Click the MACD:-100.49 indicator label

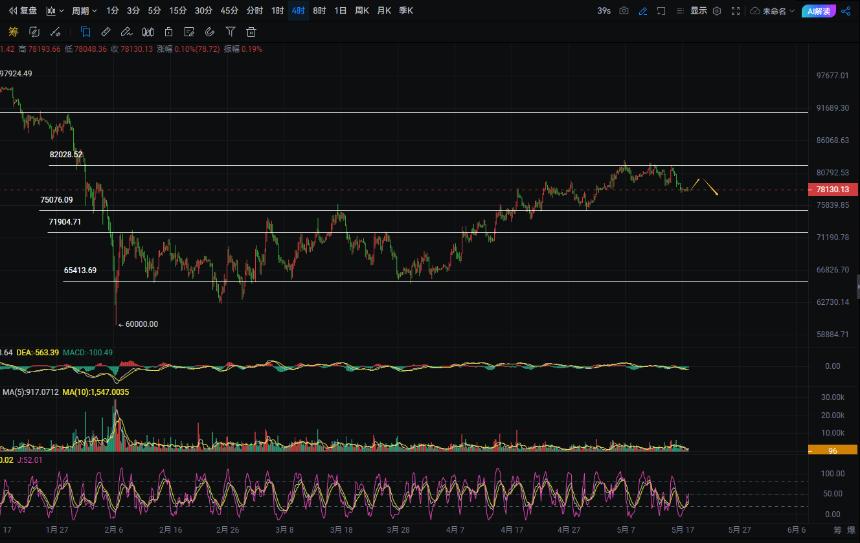[88, 352]
